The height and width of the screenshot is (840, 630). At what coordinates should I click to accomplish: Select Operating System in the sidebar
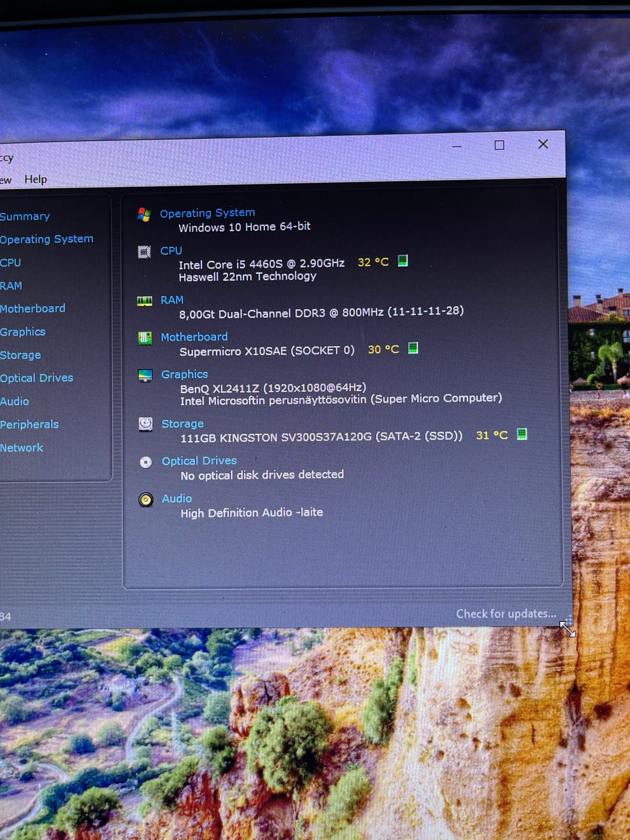pos(47,240)
